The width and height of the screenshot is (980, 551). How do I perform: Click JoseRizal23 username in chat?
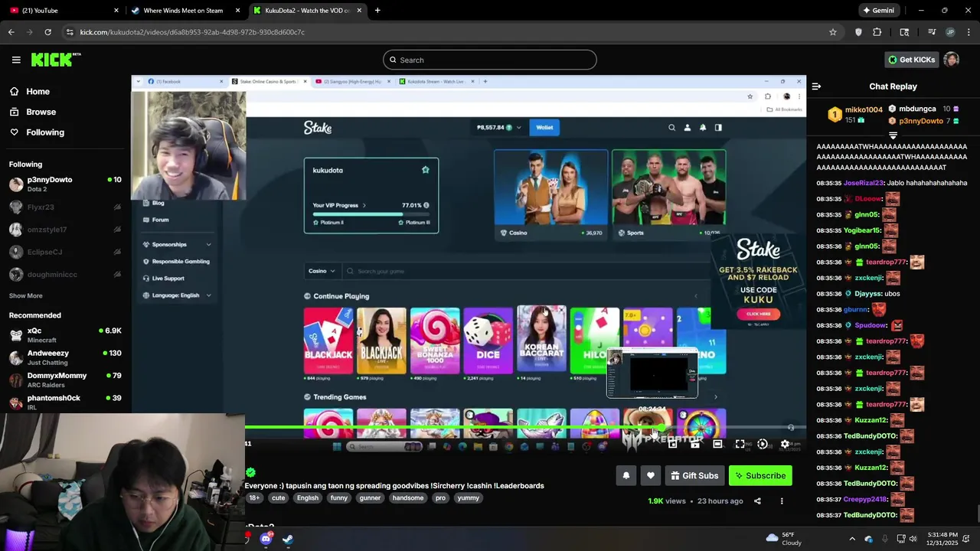tap(864, 184)
